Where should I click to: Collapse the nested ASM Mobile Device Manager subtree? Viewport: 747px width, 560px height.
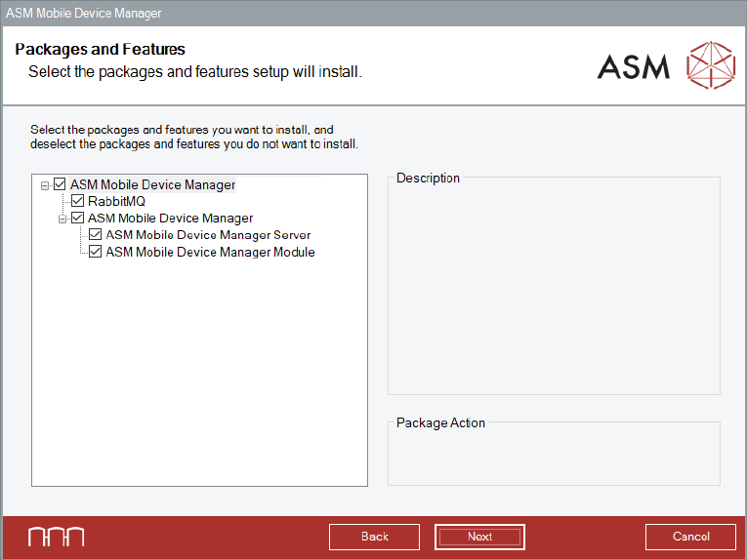click(62, 219)
